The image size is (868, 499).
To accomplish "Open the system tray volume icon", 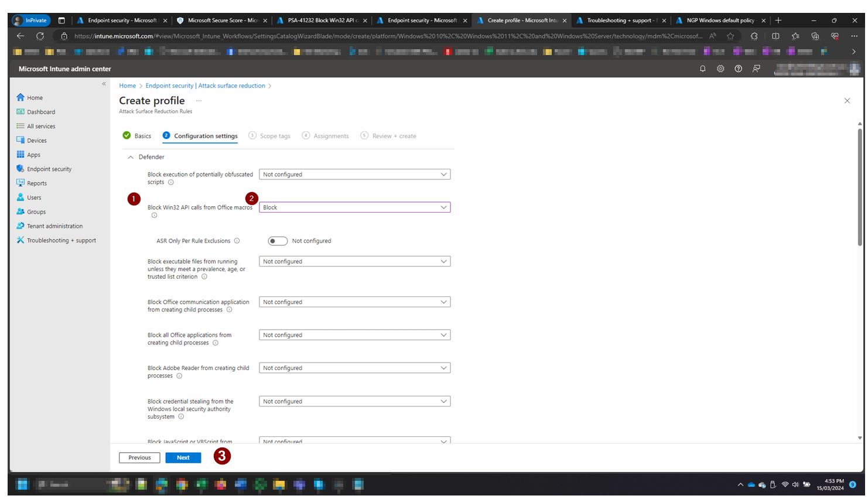I will (795, 484).
